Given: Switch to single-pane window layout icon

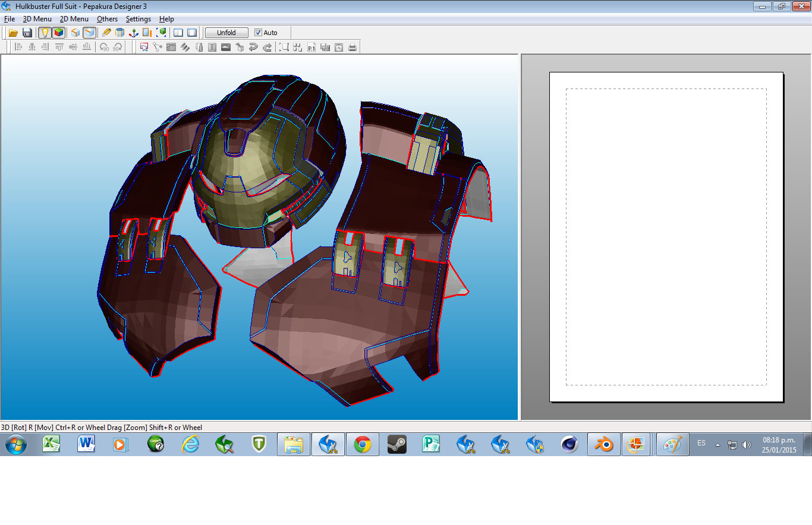Looking at the screenshot, I should pos(192,33).
